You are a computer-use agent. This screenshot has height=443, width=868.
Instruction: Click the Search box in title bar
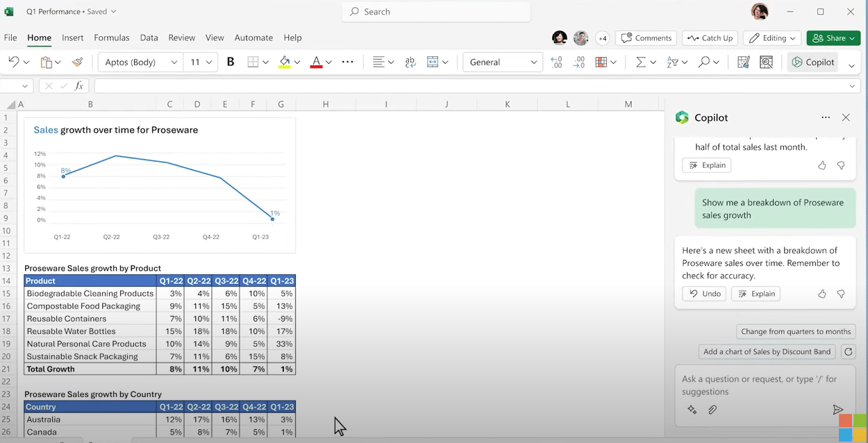pos(436,12)
